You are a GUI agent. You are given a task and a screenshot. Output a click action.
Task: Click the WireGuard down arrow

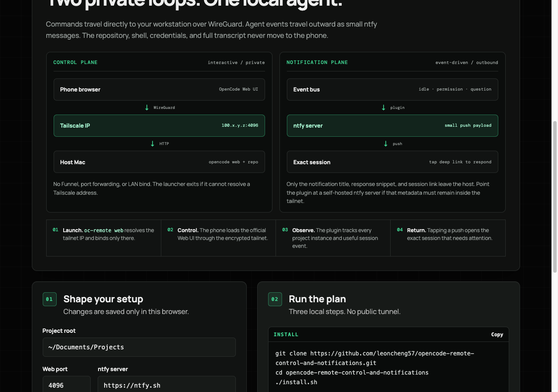point(147,108)
